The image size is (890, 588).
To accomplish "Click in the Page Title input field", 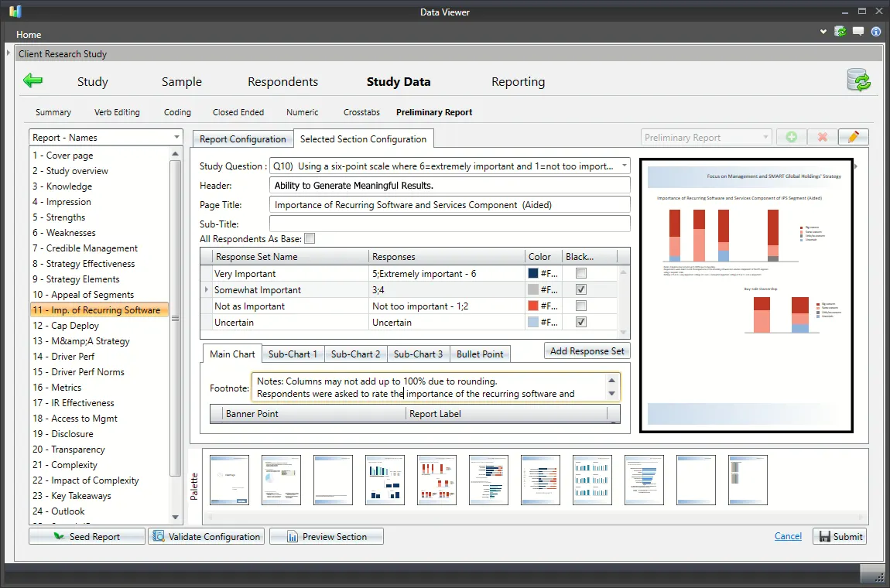I will (x=450, y=205).
